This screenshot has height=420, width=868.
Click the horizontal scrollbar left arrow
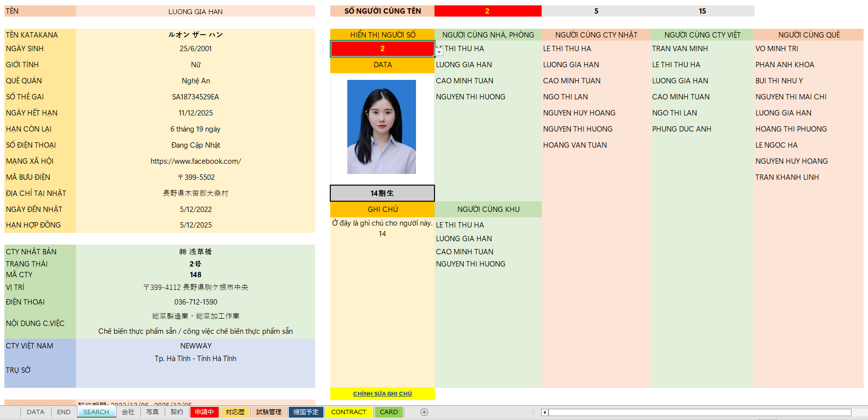[545, 413]
